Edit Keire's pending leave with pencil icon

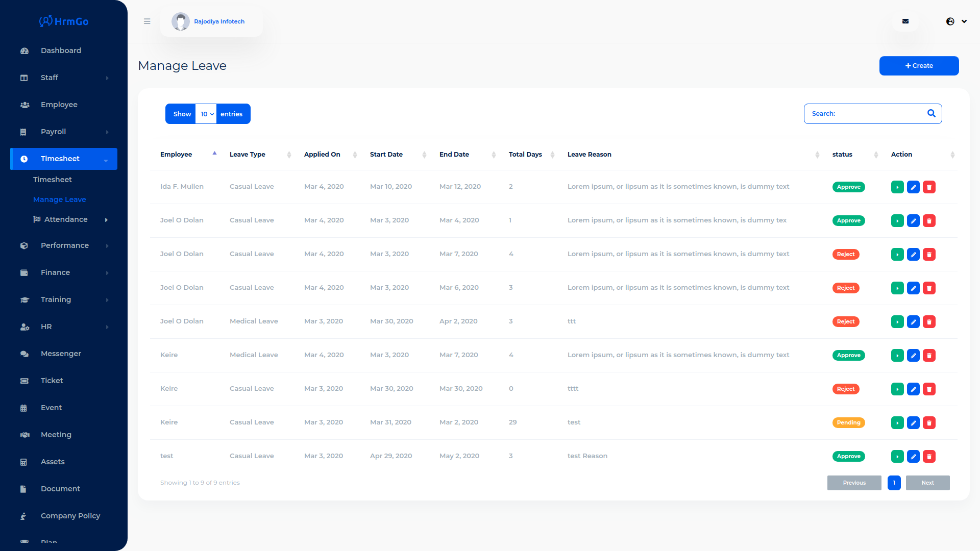click(913, 423)
